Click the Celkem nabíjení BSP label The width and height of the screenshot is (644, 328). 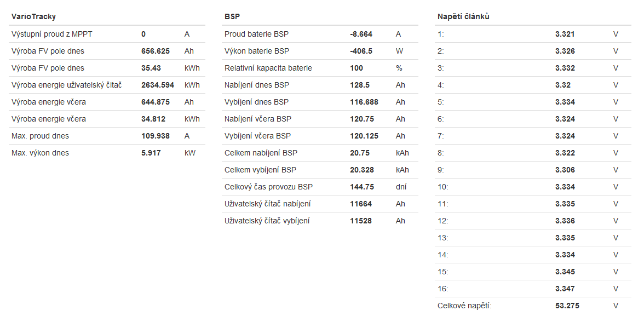261,153
